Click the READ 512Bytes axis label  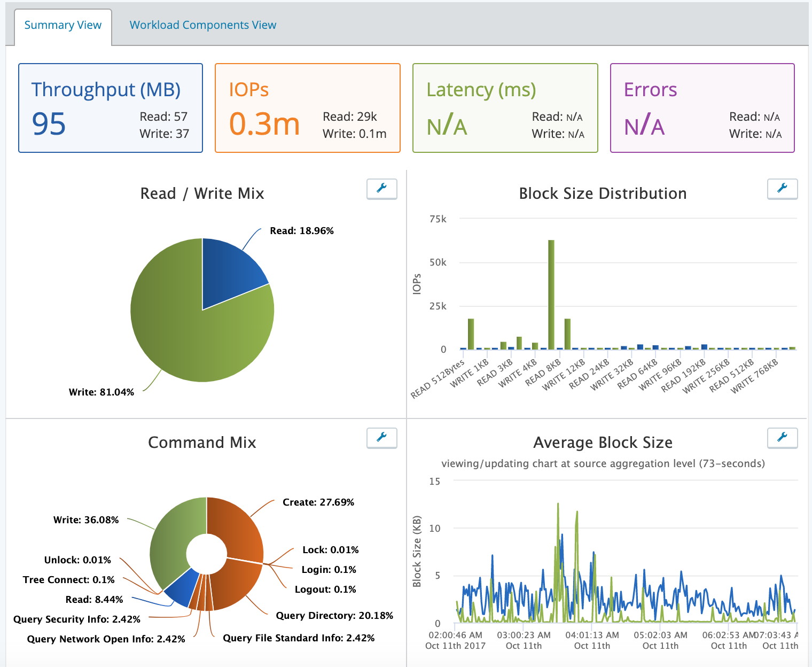pos(438,379)
